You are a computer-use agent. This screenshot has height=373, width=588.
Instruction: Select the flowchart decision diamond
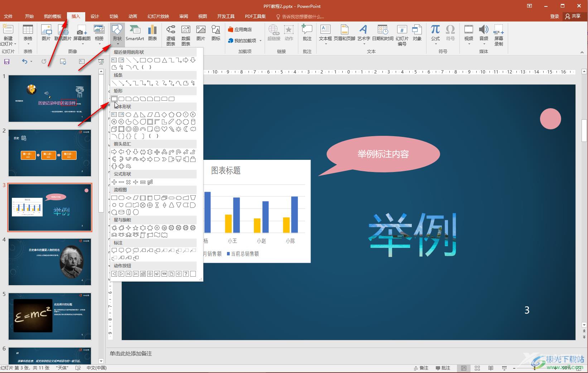(x=129, y=198)
